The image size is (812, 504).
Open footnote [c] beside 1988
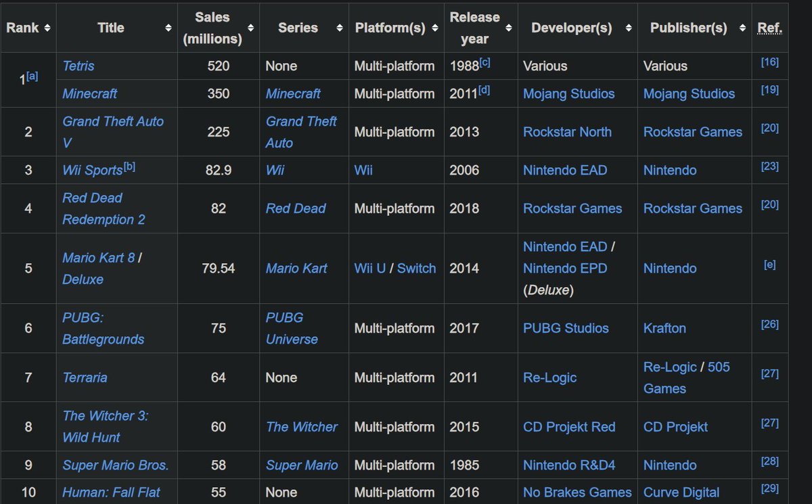click(484, 62)
